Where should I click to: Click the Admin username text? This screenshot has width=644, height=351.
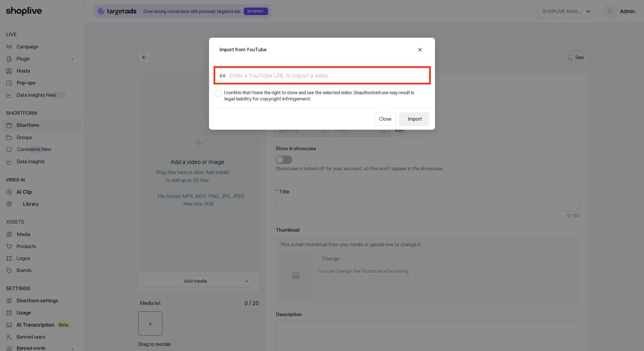(x=627, y=11)
